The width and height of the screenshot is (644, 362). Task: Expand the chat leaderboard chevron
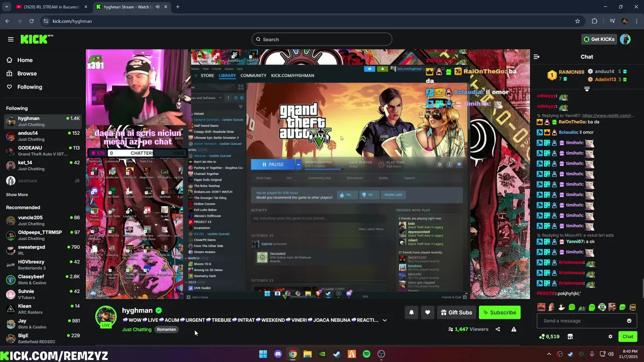click(x=587, y=89)
